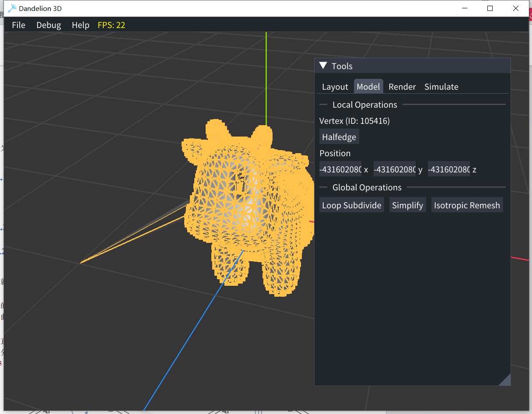Select the Model tab

tap(368, 87)
